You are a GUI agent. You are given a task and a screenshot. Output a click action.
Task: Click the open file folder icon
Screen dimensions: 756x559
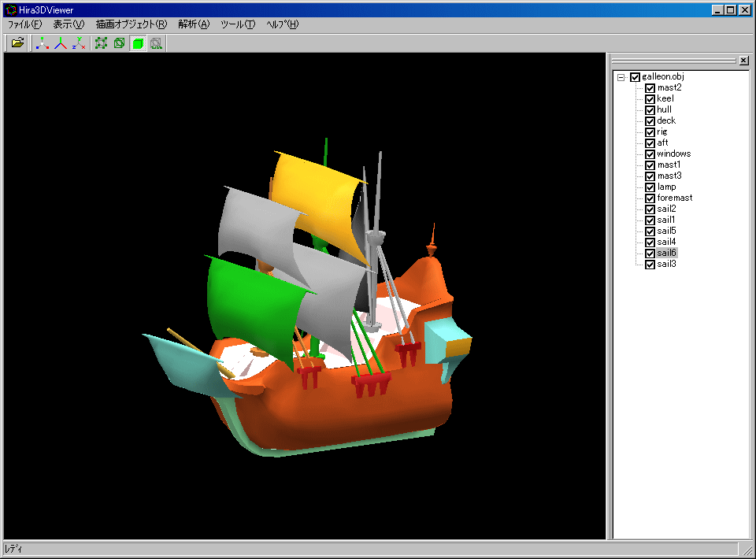pyautogui.click(x=17, y=43)
